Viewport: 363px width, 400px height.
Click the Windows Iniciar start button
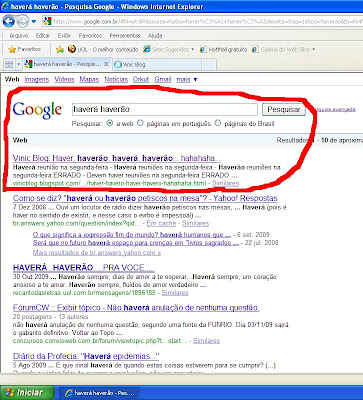[27, 393]
